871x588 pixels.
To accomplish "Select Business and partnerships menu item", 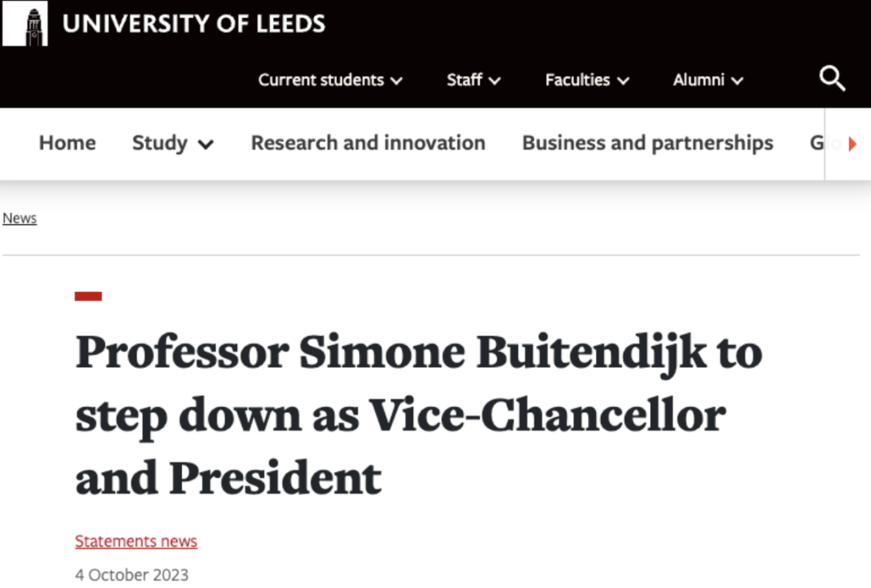I will [648, 143].
